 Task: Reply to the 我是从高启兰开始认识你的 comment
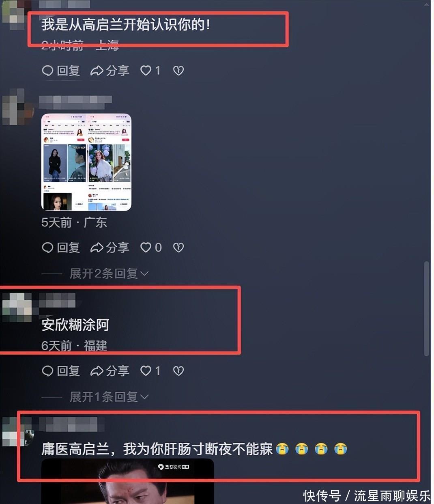click(61, 71)
